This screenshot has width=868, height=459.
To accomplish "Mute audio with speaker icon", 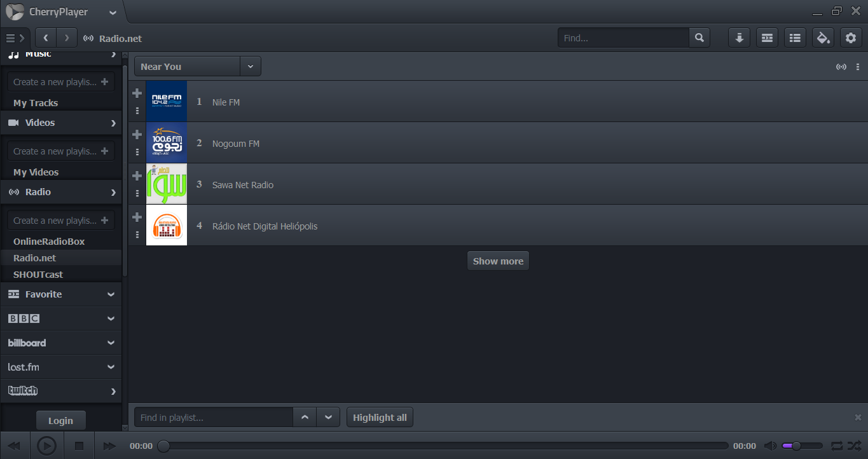I will (x=770, y=446).
